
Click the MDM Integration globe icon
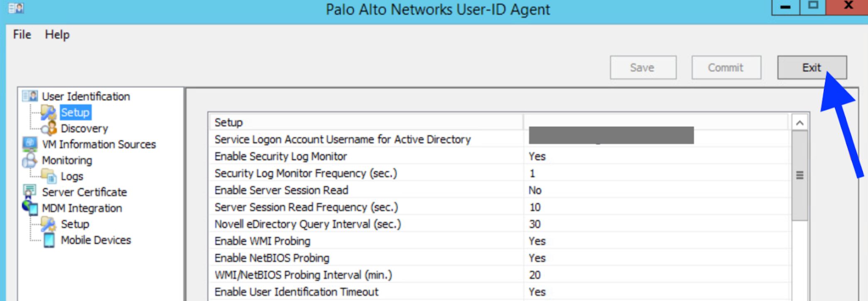coord(30,208)
